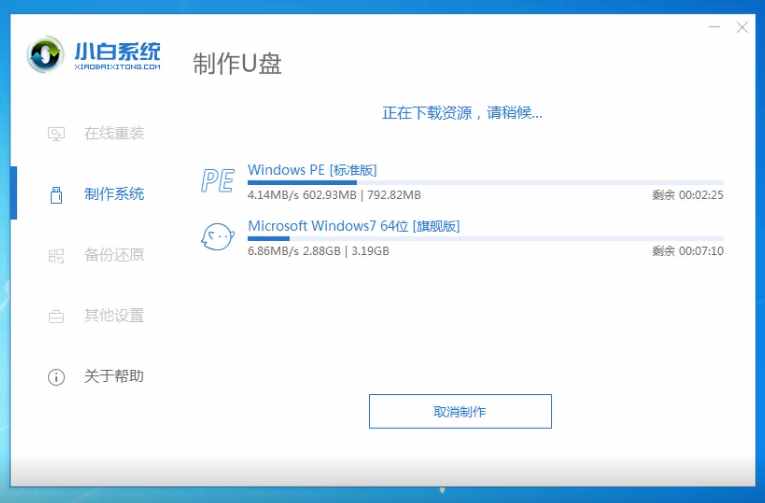Minimize the 小白系统 window
Screen dimensions: 765x503
[x=714, y=27]
